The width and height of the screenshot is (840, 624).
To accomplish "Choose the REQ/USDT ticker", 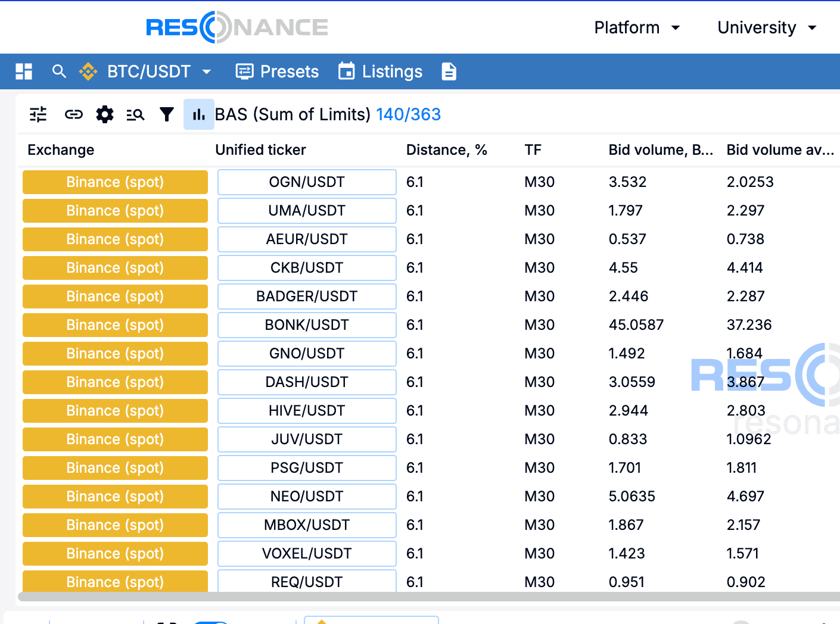I will pos(307,581).
